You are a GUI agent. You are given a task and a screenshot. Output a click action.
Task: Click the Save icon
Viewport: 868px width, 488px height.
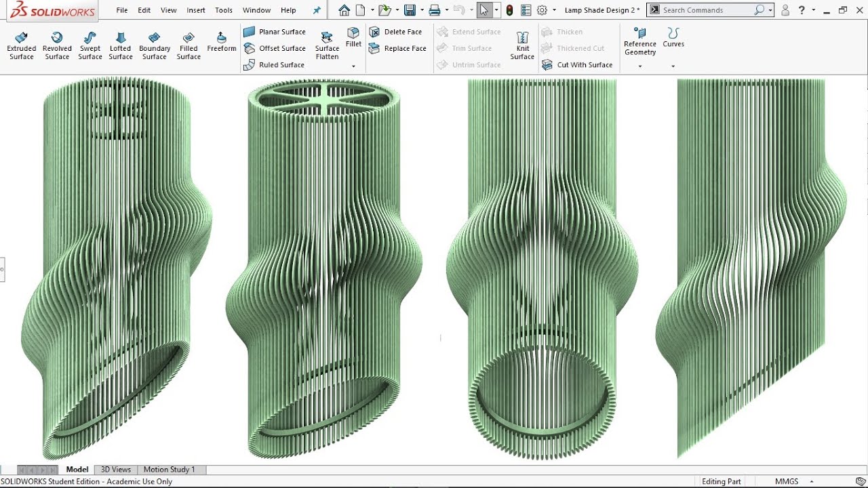coord(410,10)
